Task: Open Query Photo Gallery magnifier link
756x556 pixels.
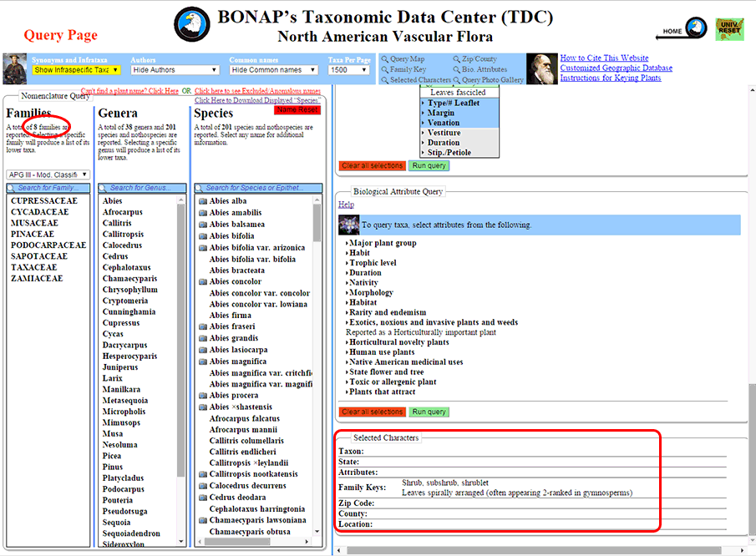Action: click(489, 80)
